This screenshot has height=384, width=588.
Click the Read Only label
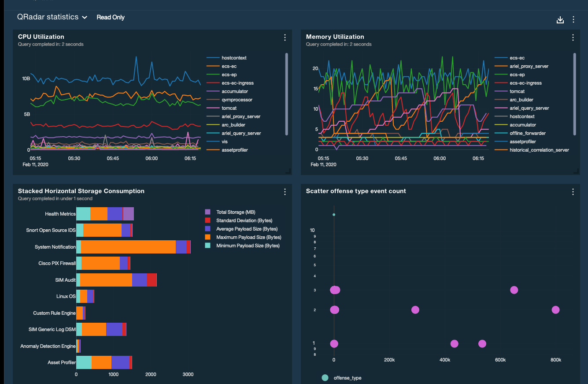(x=110, y=17)
